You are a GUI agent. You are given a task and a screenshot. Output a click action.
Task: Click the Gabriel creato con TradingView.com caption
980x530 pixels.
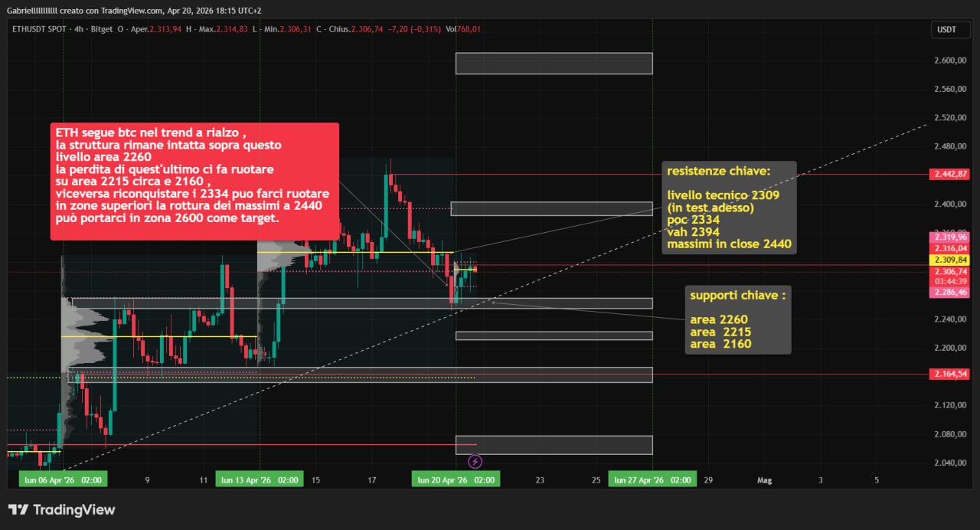(134, 11)
